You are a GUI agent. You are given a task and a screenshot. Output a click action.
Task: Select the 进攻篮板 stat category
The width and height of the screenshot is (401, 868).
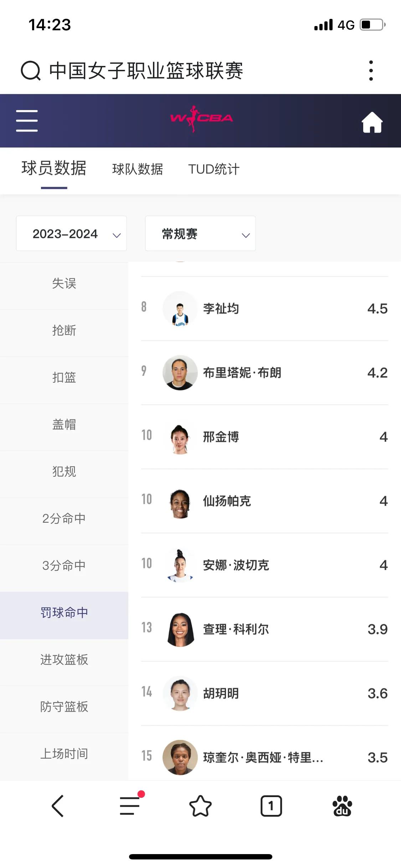64,659
